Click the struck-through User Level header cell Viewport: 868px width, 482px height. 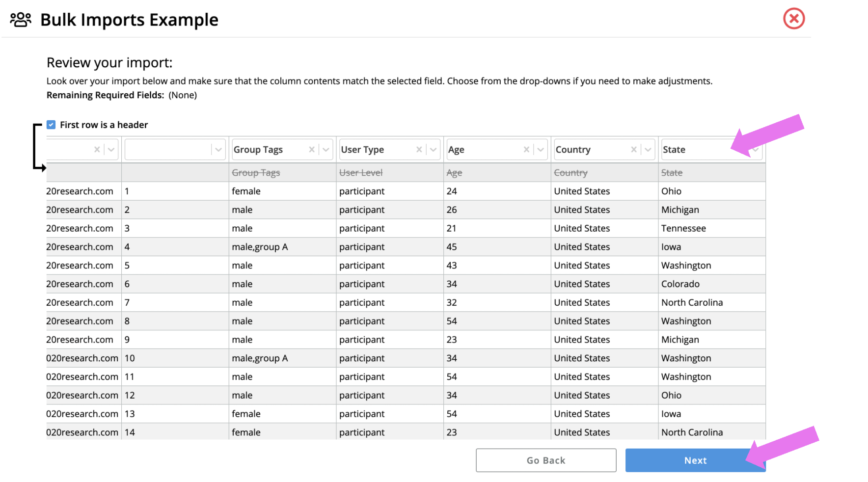[361, 173]
